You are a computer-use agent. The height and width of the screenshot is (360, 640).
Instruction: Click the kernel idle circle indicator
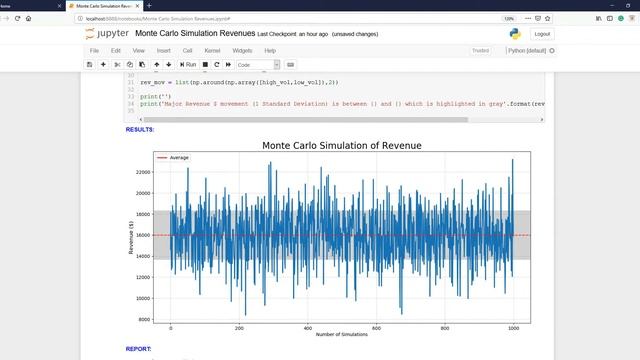pyautogui.click(x=552, y=51)
